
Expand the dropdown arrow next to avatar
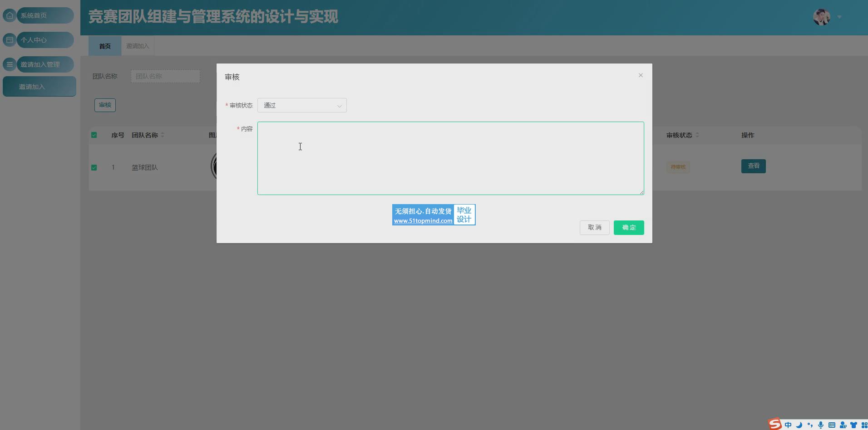point(839,17)
